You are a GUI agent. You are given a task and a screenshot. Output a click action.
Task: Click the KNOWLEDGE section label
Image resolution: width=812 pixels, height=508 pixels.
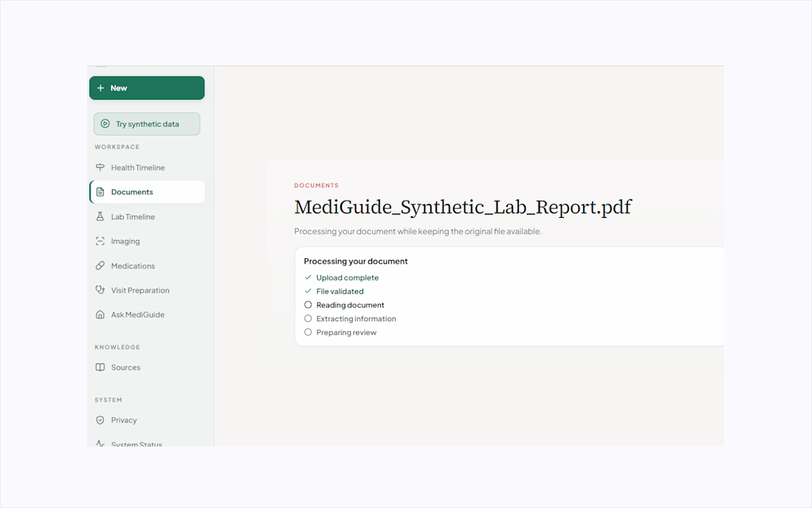117,347
